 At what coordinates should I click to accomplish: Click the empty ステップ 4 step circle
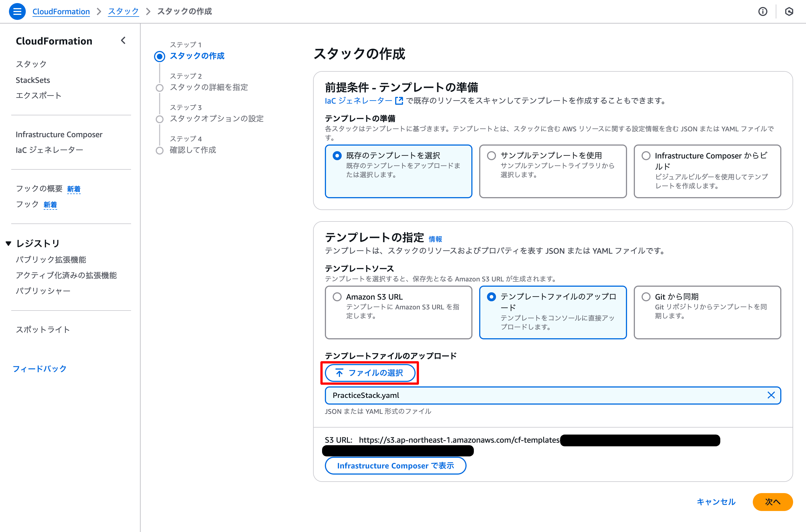(160, 150)
